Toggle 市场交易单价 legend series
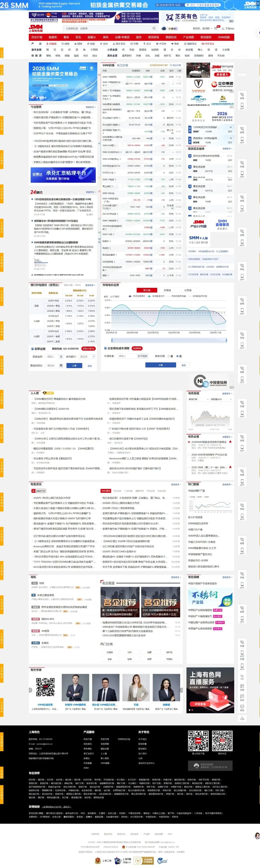 (x=137, y=296)
